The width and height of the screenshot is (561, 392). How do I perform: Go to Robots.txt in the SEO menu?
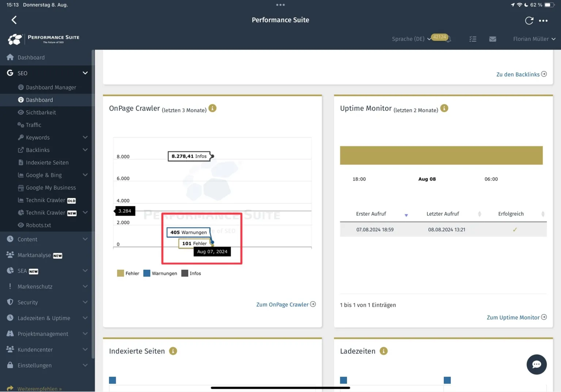click(38, 225)
